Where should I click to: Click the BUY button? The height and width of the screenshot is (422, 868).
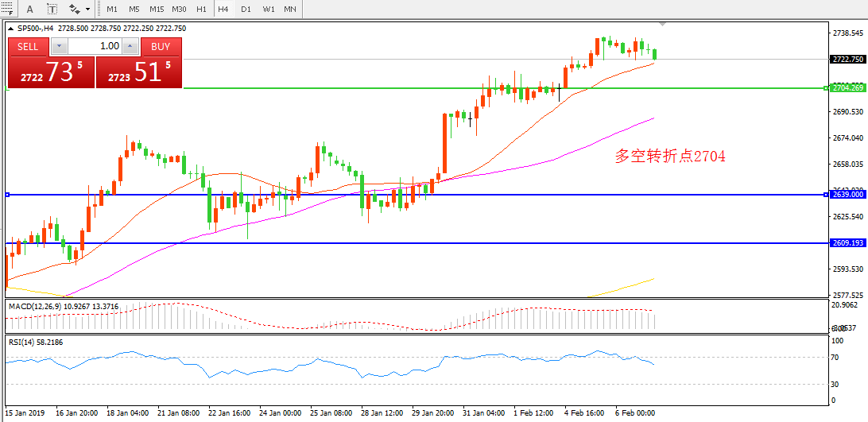point(161,47)
